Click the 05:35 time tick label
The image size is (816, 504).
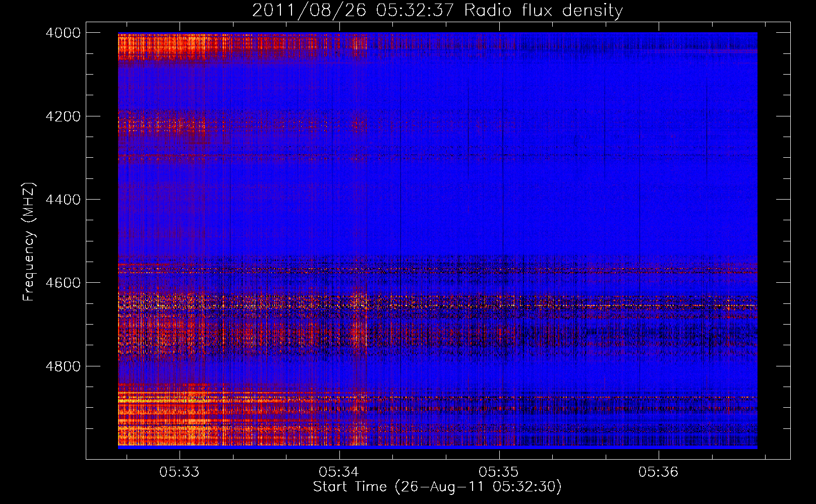click(x=499, y=472)
